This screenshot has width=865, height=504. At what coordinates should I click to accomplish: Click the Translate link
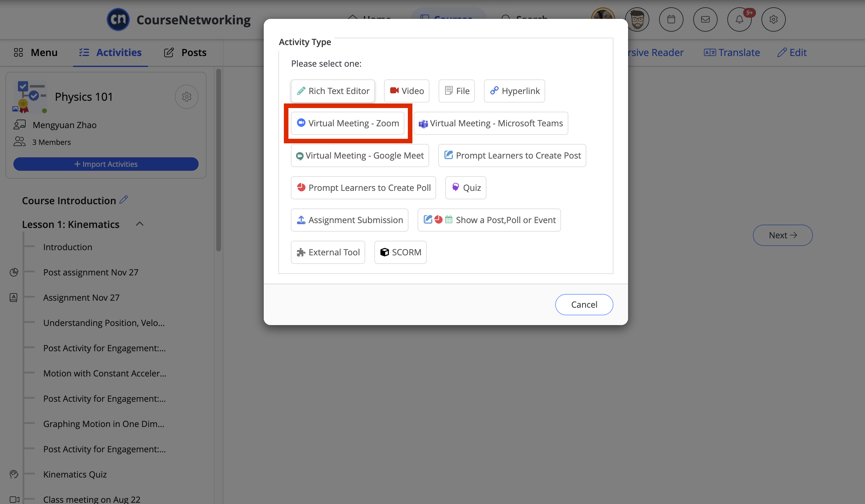click(x=732, y=52)
